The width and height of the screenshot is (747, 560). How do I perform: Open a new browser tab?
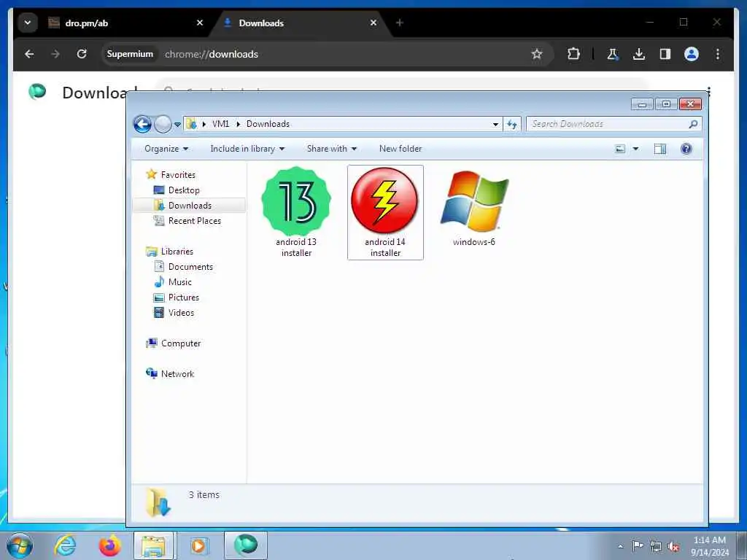400,23
